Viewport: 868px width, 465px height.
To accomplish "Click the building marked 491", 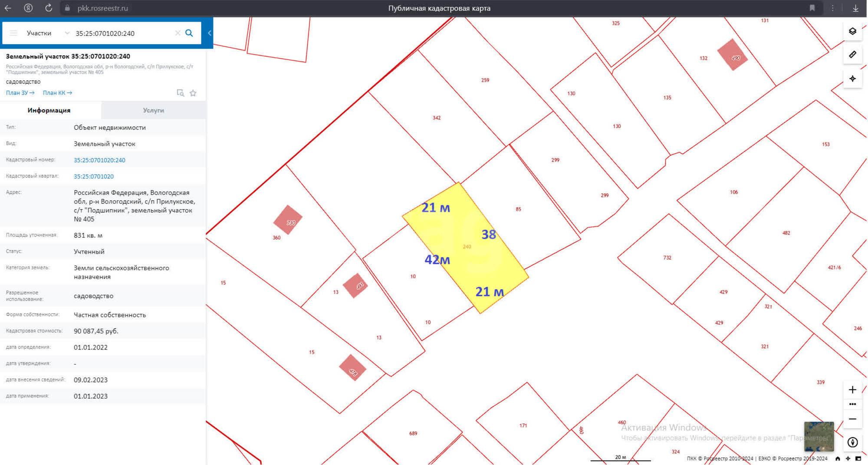I will [355, 286].
